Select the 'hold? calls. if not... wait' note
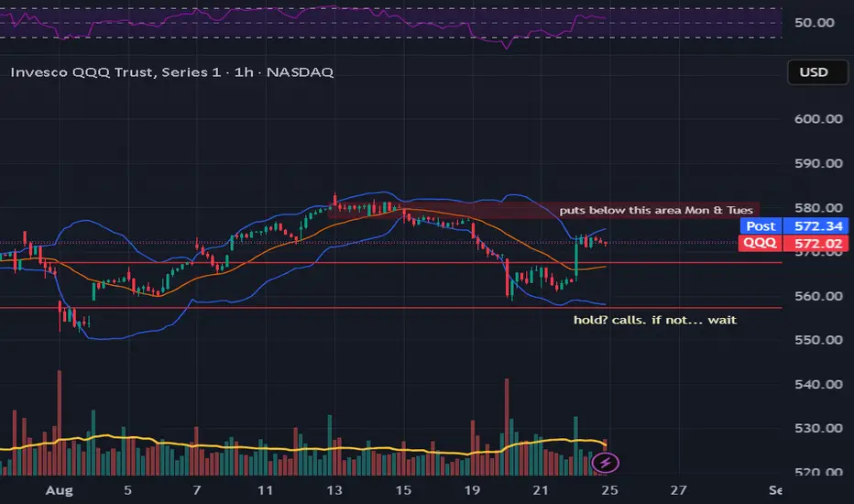This screenshot has height=504, width=854. [x=654, y=320]
